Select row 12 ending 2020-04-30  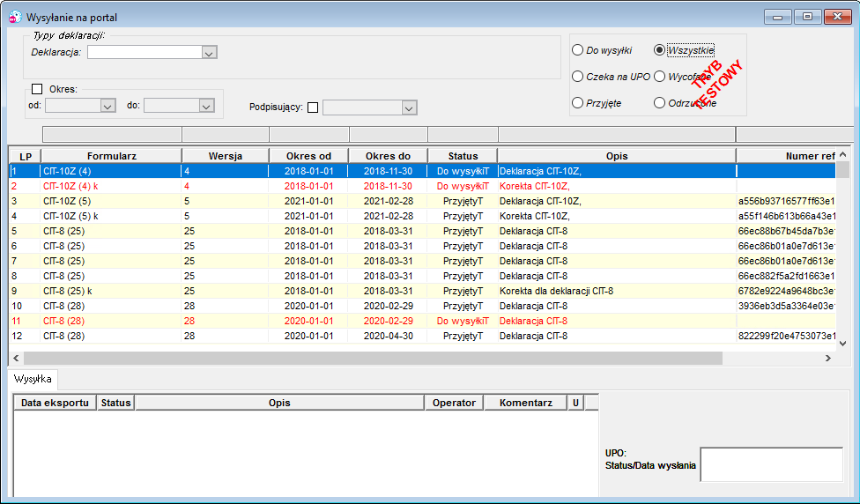(422, 336)
